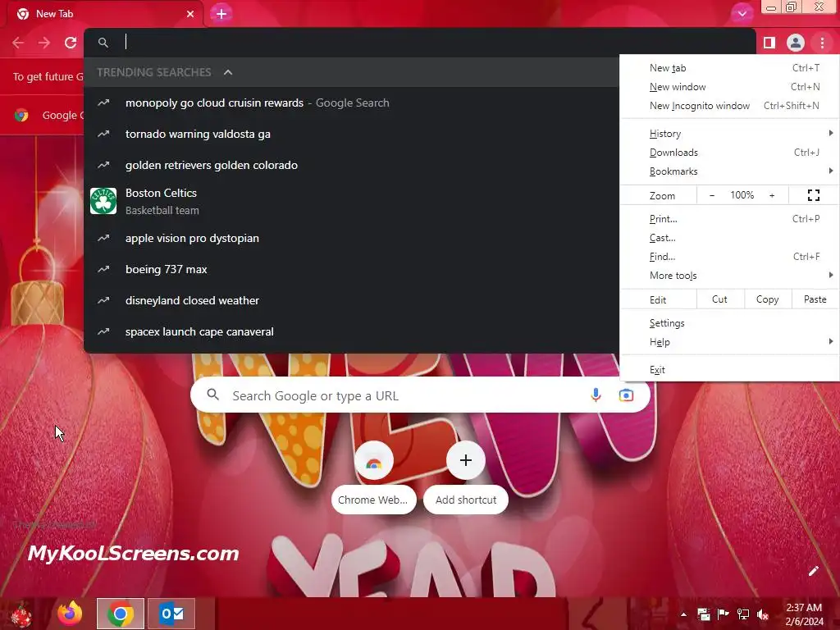Viewport: 840px width, 630px height.
Task: Open Outlook from the taskbar
Action: pos(171,614)
